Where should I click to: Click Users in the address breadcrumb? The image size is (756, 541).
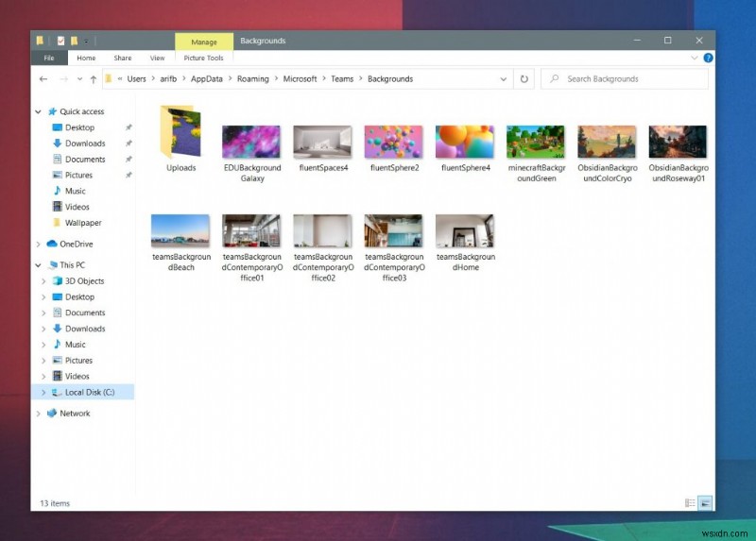click(136, 79)
